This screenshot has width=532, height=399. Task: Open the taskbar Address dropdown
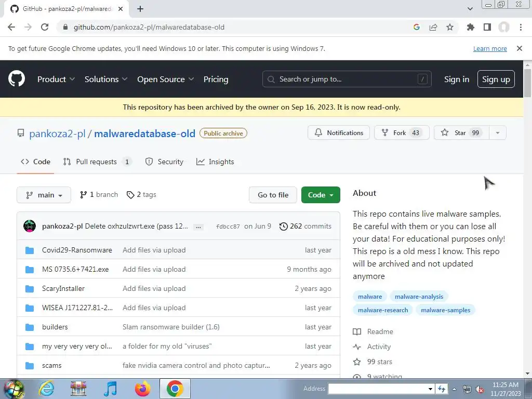[x=430, y=389]
